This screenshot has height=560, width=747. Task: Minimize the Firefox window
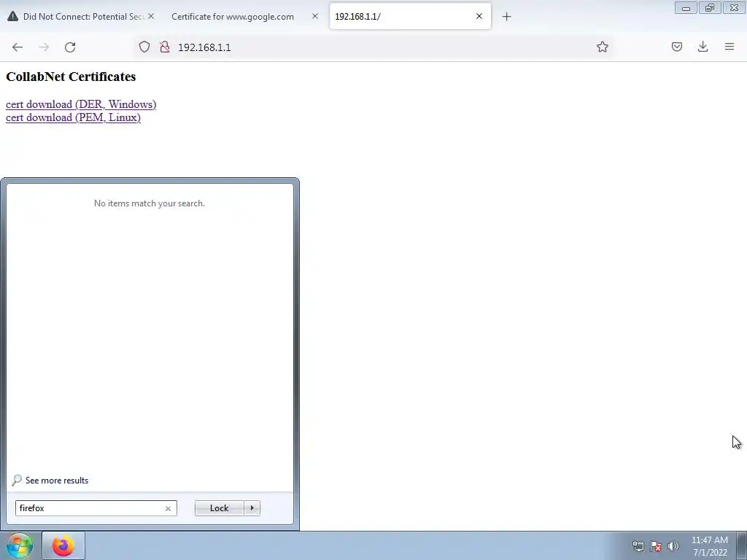point(686,8)
